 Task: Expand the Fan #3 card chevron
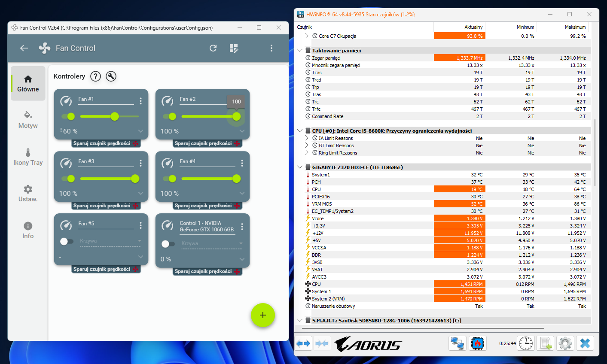coord(140,193)
